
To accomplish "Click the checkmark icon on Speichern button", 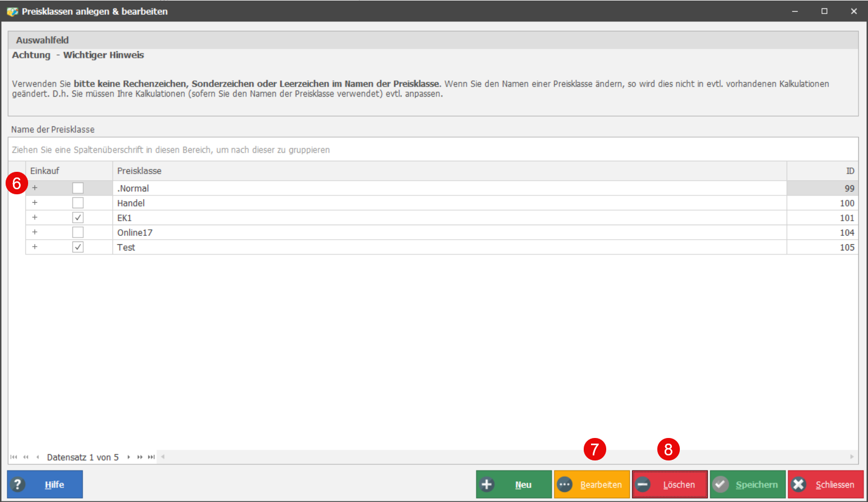I will [721, 484].
